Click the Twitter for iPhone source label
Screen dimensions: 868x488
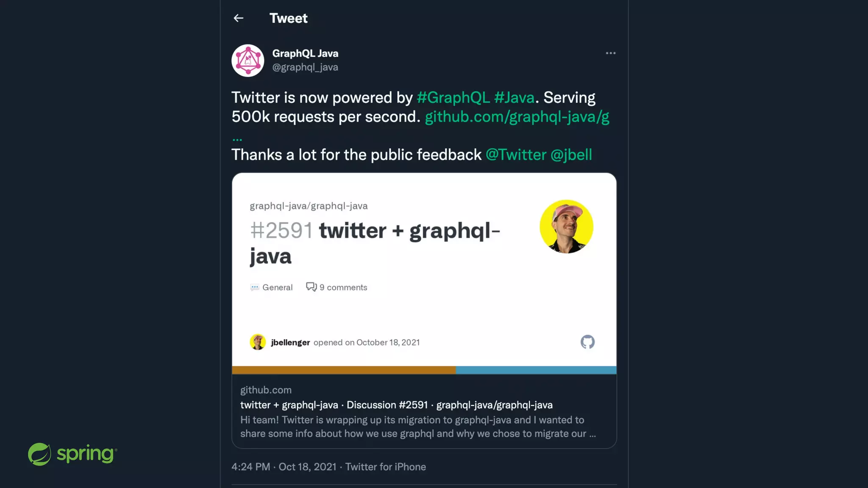click(x=385, y=467)
